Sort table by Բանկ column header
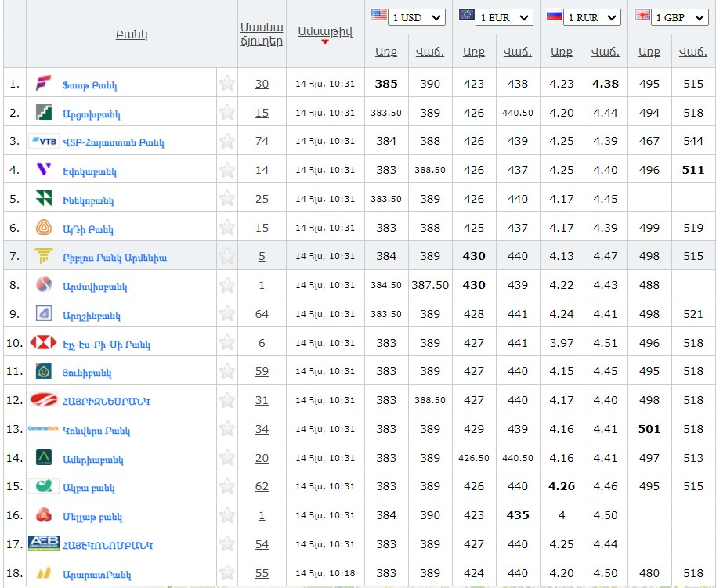 click(131, 34)
